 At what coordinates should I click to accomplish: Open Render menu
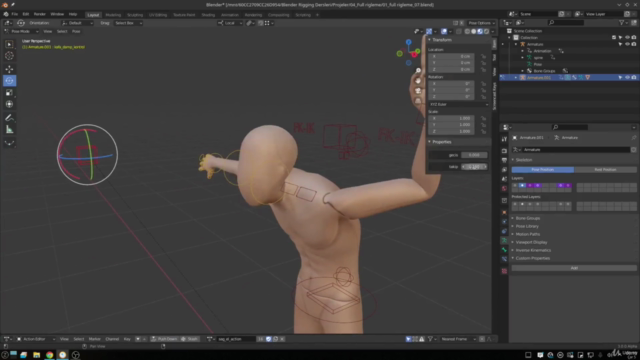pyautogui.click(x=40, y=14)
